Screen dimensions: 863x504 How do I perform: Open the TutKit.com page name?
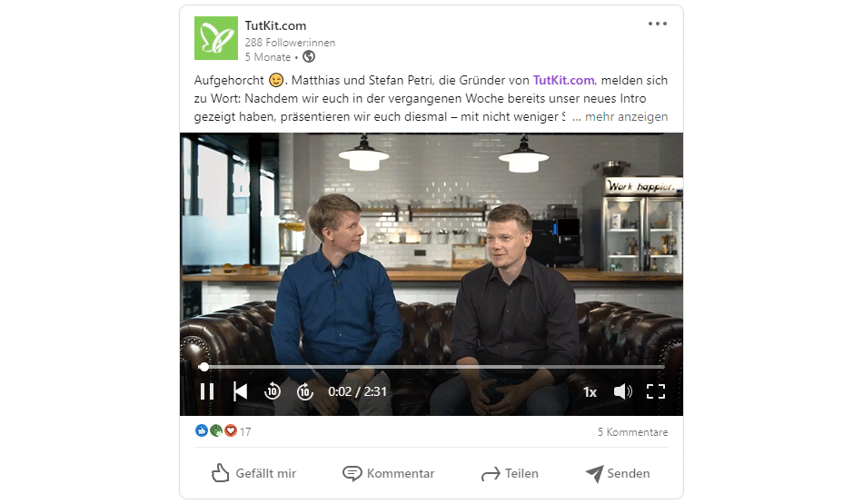[275, 25]
